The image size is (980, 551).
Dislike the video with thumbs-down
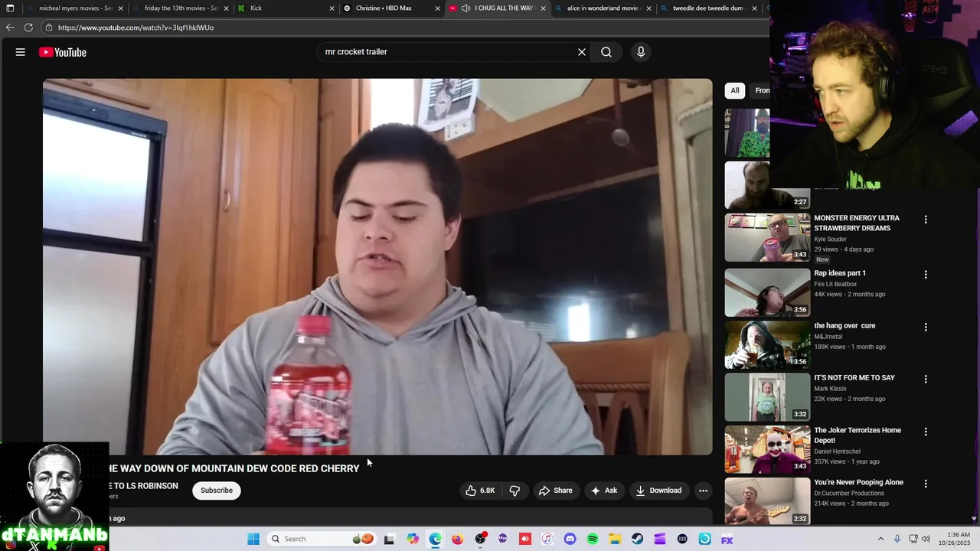click(x=514, y=491)
